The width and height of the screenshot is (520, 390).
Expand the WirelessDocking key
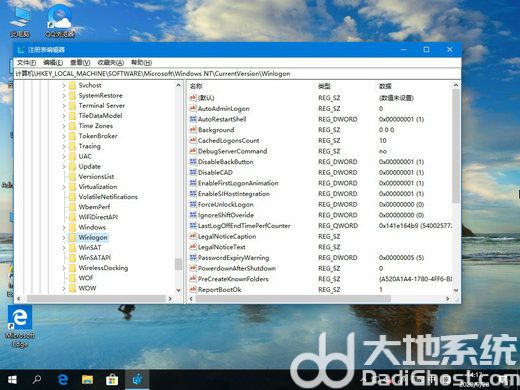pos(64,268)
